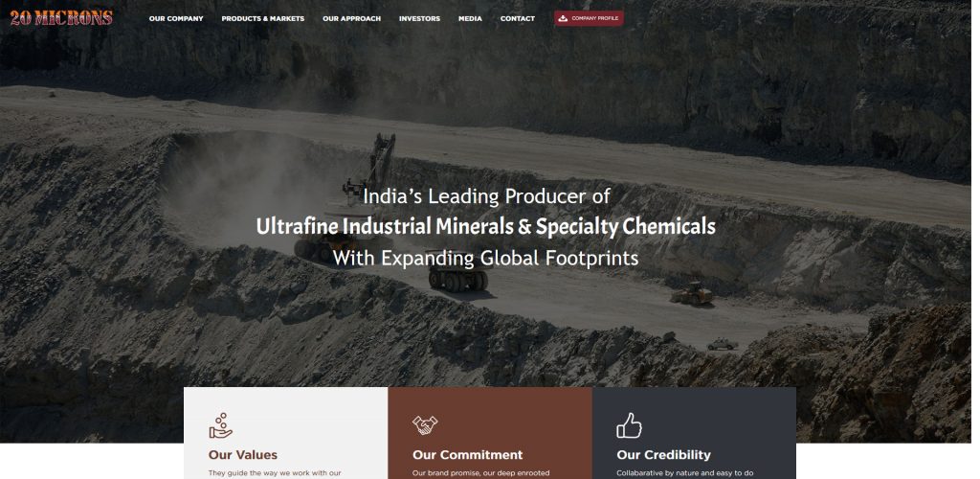Screen dimensions: 980x479
Task: Click the handshake icon
Action: (x=425, y=425)
